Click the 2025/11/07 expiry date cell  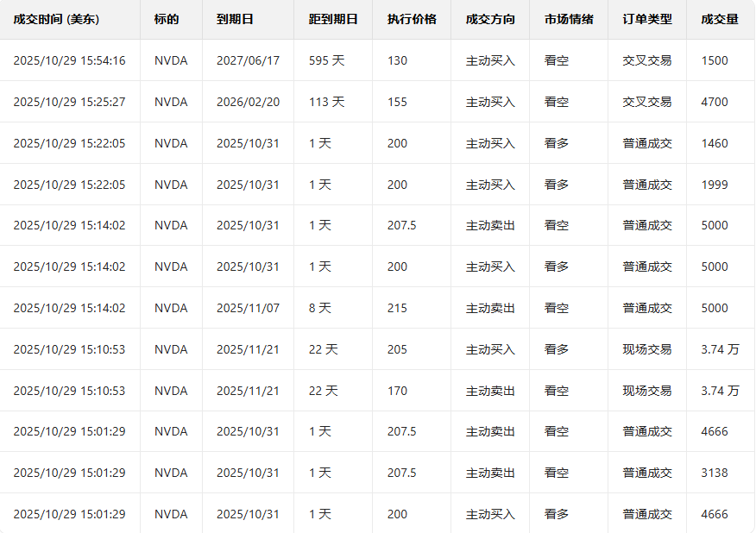[248, 308]
